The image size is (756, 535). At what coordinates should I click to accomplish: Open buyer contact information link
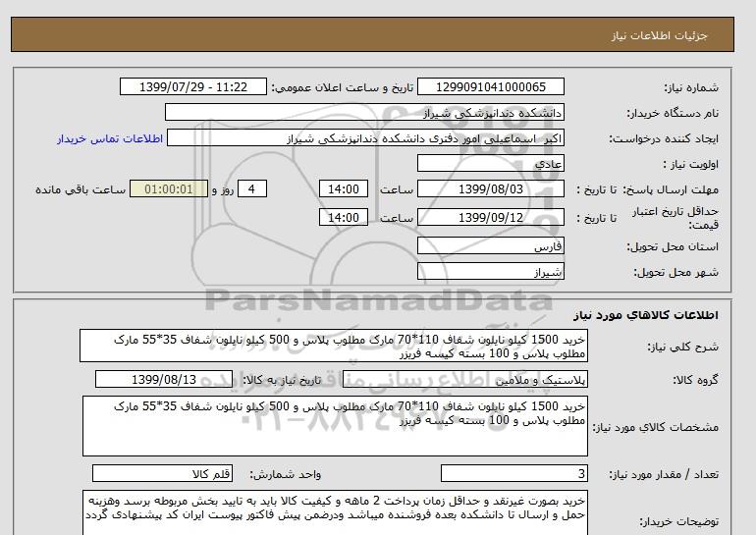[x=110, y=138]
